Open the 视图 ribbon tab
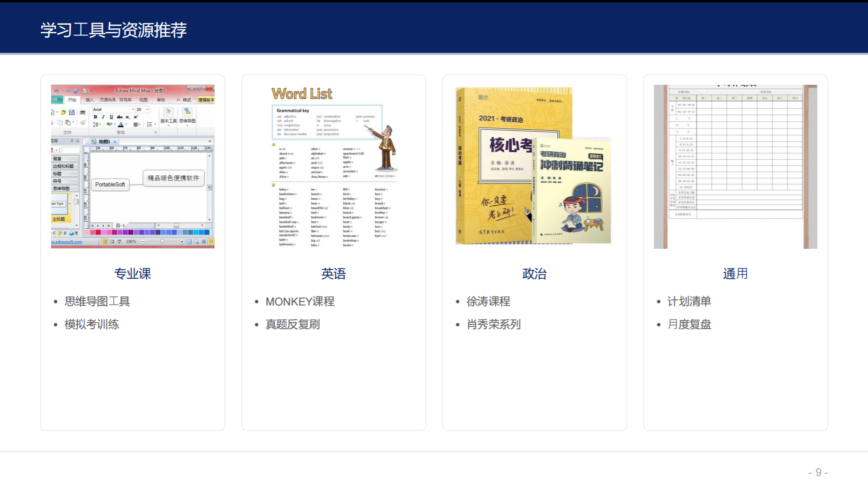The height and width of the screenshot is (491, 868). coord(143,100)
